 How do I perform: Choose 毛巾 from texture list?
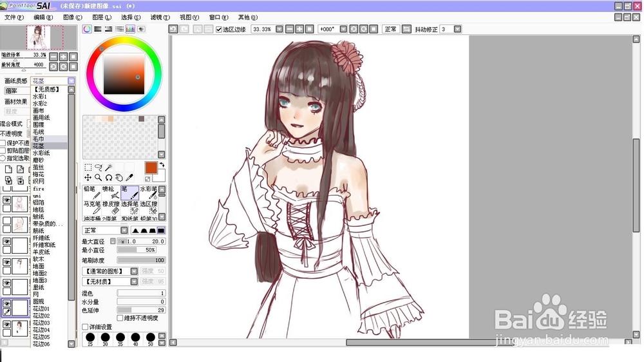point(50,139)
